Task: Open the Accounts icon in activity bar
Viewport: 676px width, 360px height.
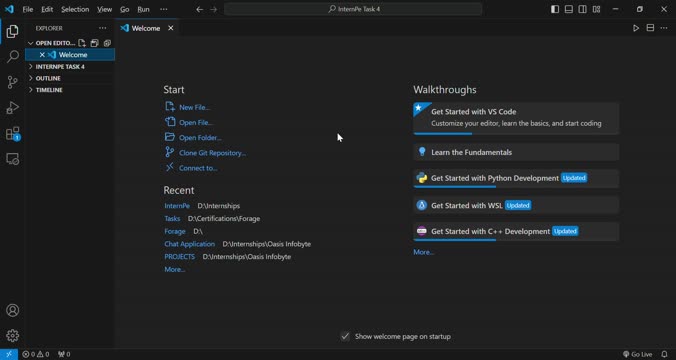Action: (x=13, y=310)
